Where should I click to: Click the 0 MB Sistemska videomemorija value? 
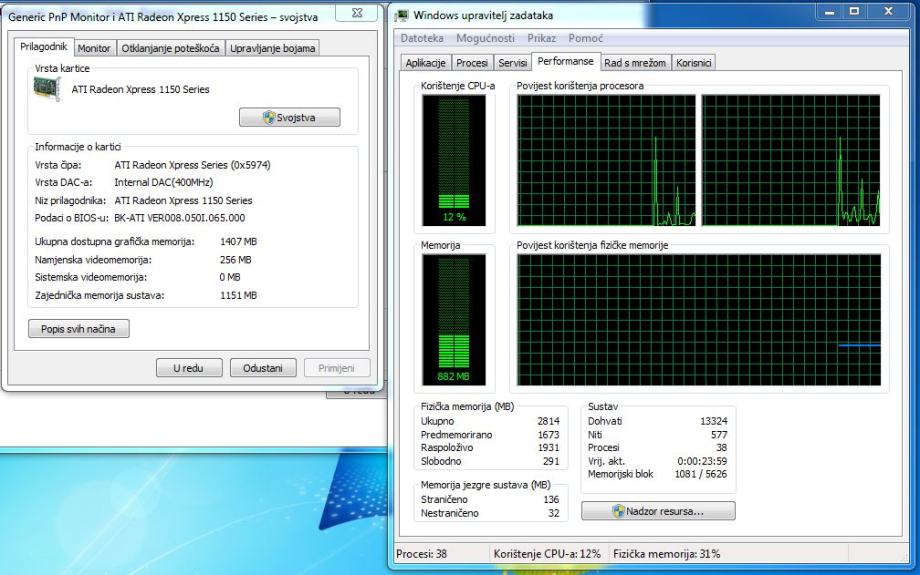coord(230,277)
